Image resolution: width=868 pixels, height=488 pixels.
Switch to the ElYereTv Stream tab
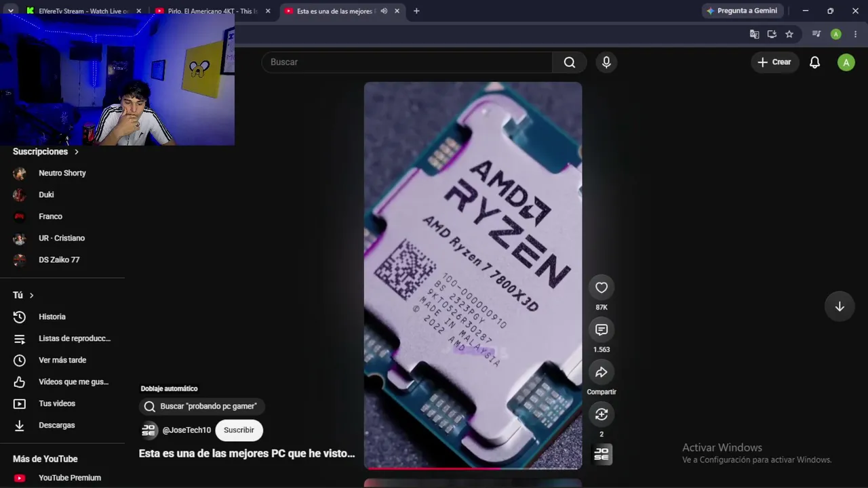pyautogui.click(x=77, y=11)
